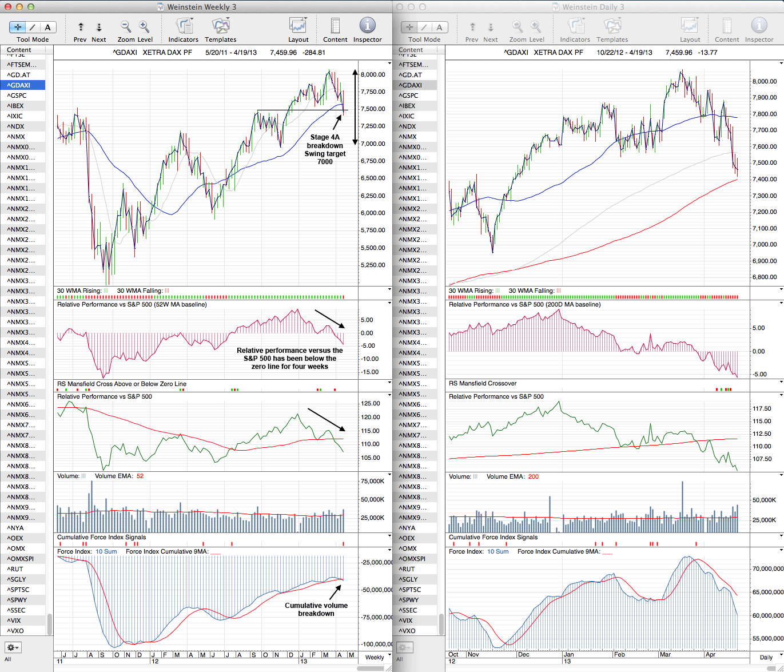Open Templates in Weekly window toolbar
This screenshot has width=784, height=672.
click(220, 26)
